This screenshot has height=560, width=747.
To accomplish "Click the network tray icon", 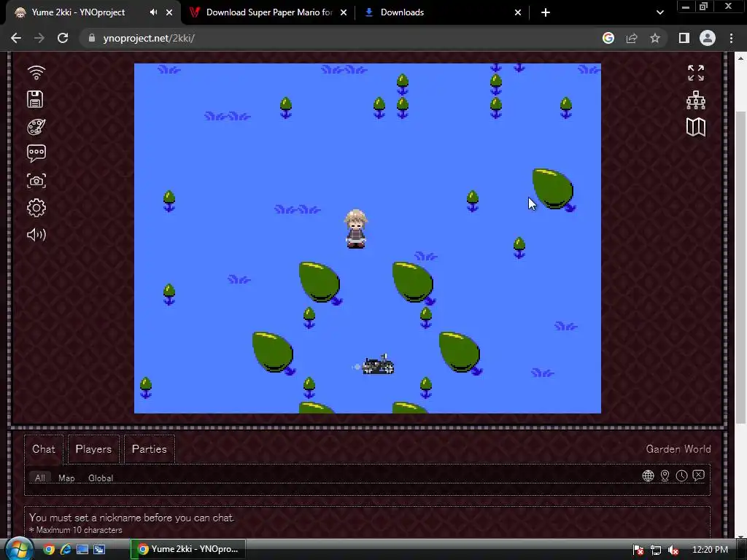I will (656, 550).
